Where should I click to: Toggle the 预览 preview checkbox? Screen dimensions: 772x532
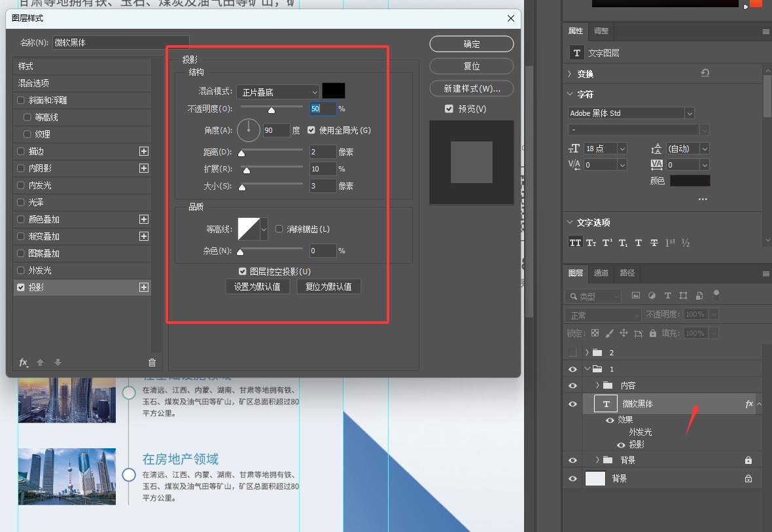pos(449,109)
